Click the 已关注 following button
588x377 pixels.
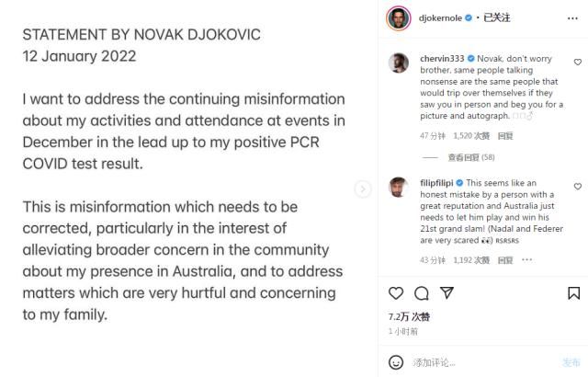point(496,17)
